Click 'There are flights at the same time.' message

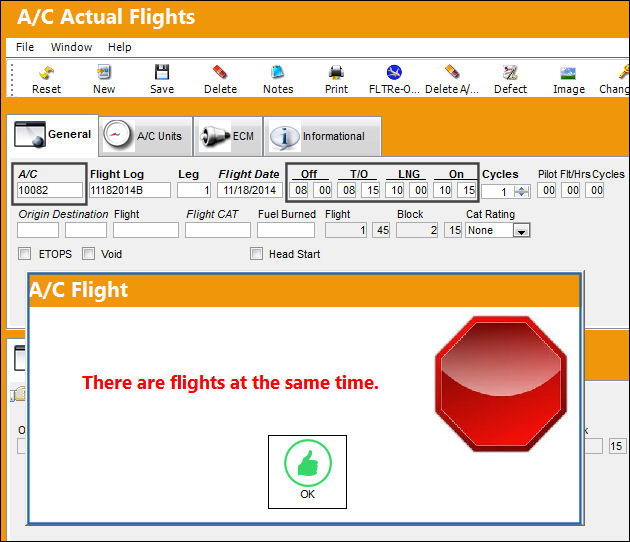(x=230, y=382)
